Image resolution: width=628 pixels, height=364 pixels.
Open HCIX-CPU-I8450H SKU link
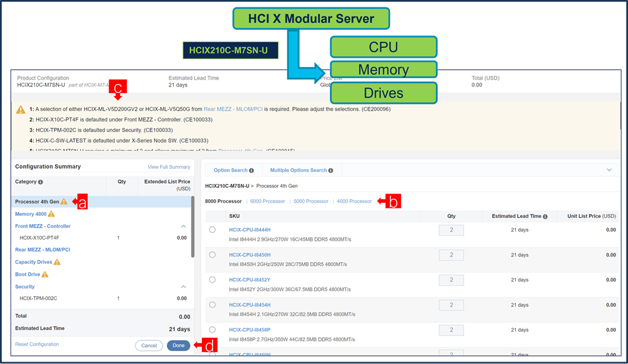[250, 255]
